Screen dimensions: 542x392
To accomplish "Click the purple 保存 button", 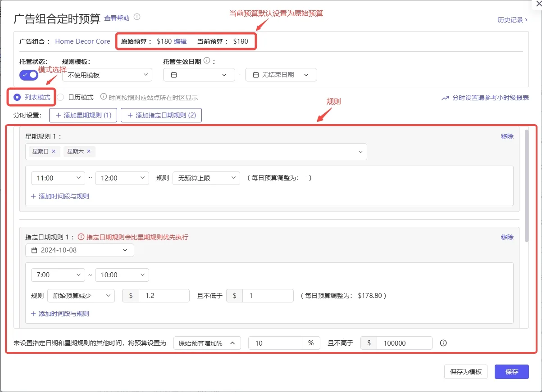I will [x=512, y=372].
